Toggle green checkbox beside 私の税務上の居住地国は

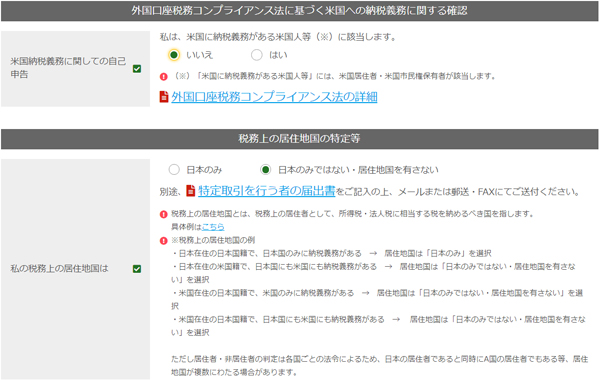click(137, 269)
